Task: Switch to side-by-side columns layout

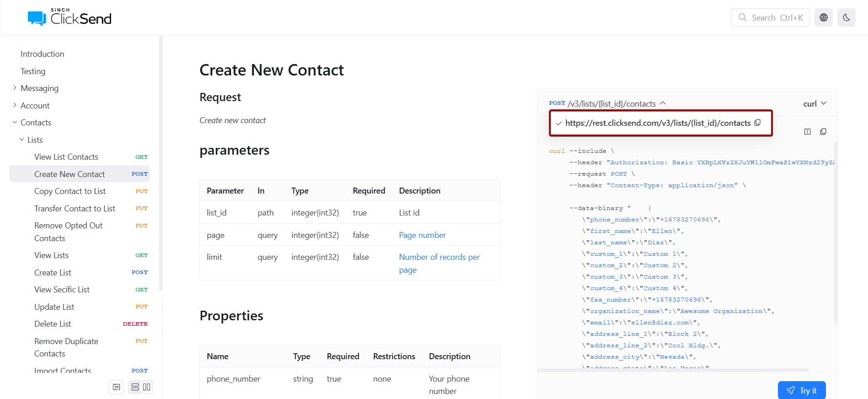Action: 147,387
